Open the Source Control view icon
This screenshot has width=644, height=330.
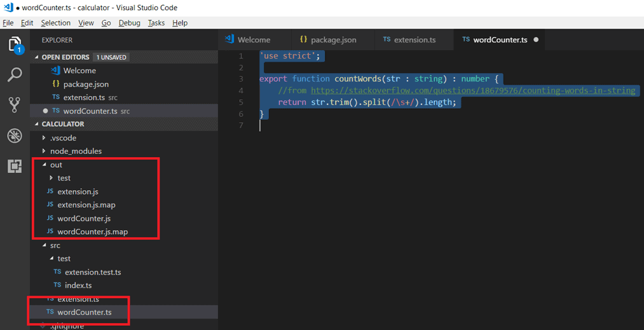15,105
